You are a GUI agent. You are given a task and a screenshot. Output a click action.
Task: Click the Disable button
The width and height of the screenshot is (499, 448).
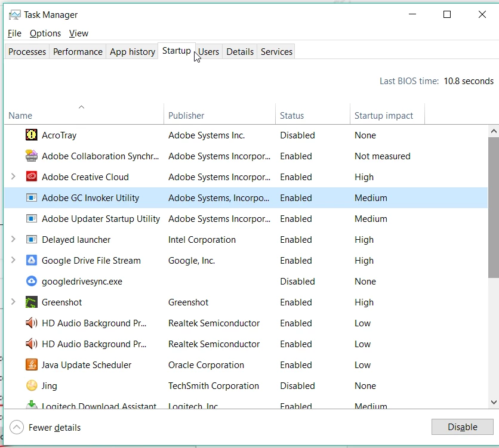pos(462,427)
